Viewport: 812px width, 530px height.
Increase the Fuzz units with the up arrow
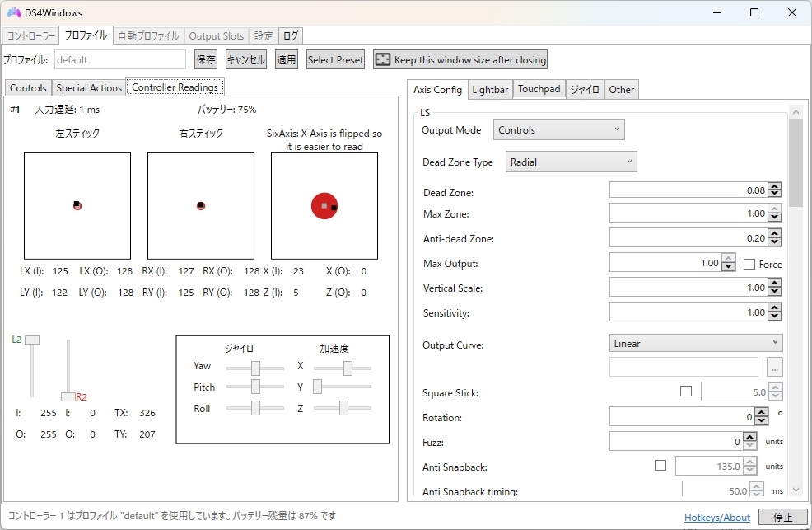[x=749, y=437]
